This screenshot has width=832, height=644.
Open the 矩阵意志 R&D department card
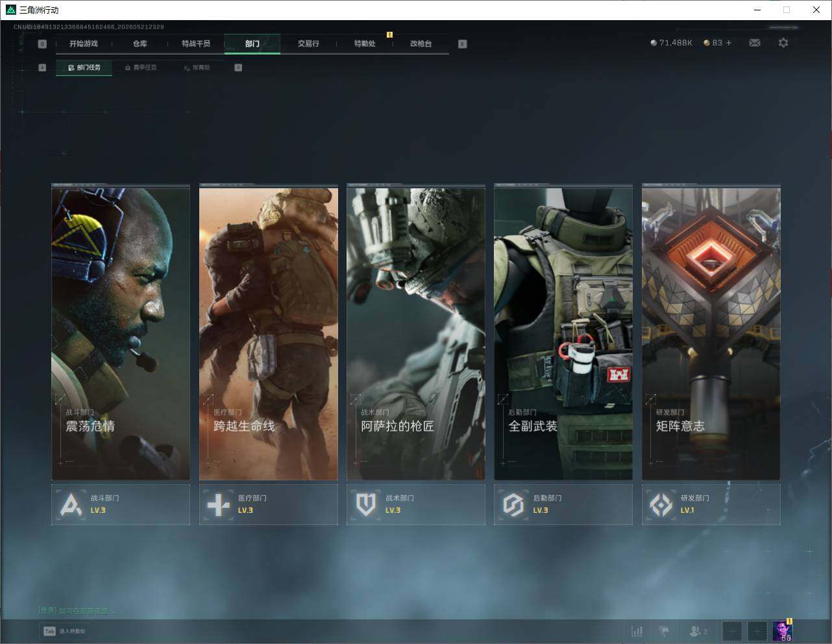[711, 334]
